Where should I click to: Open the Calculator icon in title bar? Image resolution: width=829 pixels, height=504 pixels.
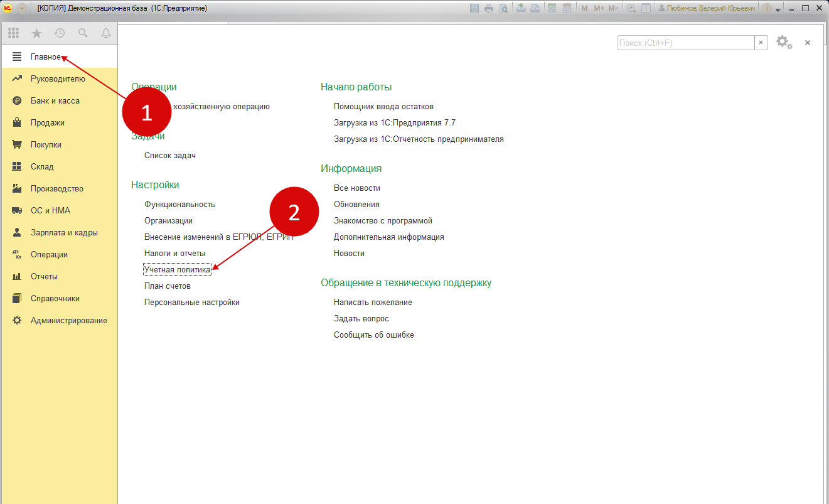pyautogui.click(x=552, y=8)
